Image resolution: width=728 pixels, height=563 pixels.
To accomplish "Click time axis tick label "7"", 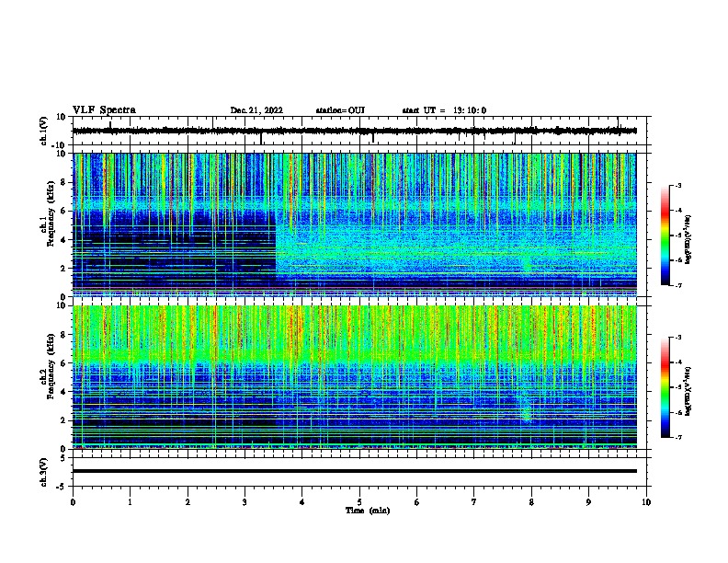I will coord(474,502).
